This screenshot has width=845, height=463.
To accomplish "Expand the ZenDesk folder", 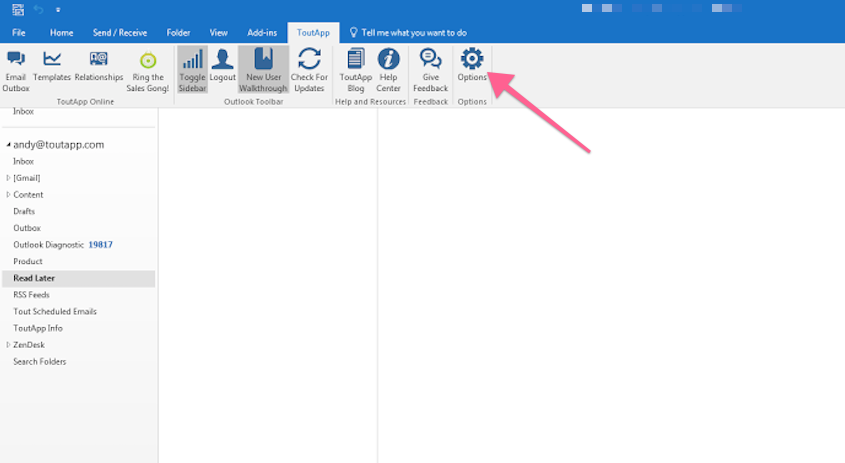I will 8,345.
